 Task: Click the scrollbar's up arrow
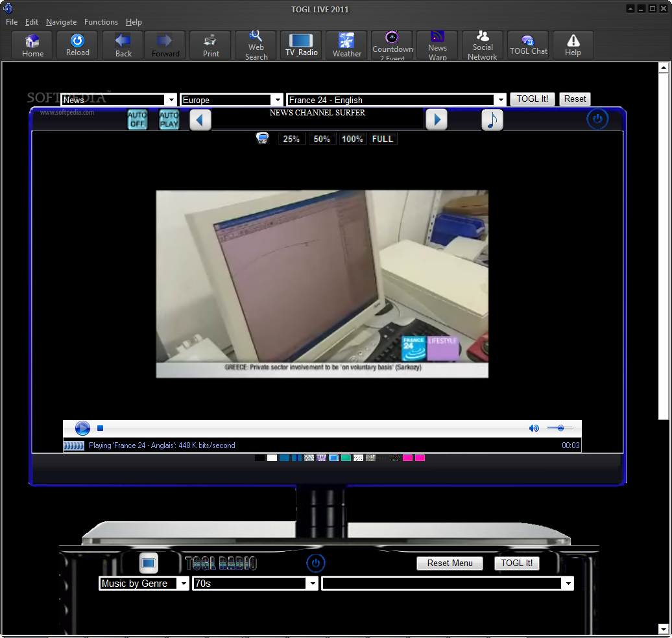point(664,67)
